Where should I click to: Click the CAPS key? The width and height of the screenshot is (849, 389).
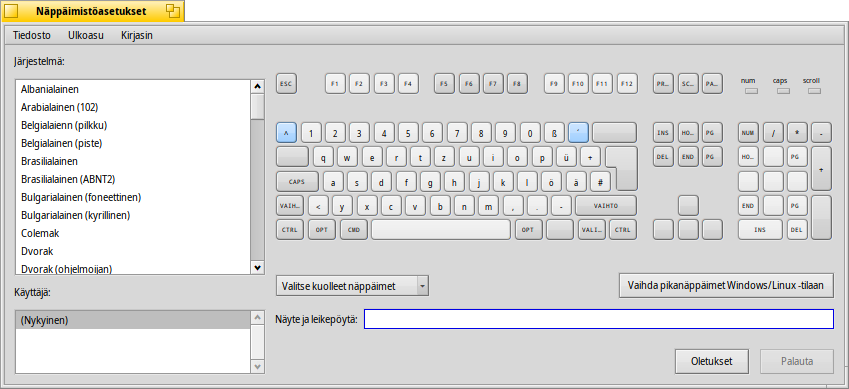[297, 181]
